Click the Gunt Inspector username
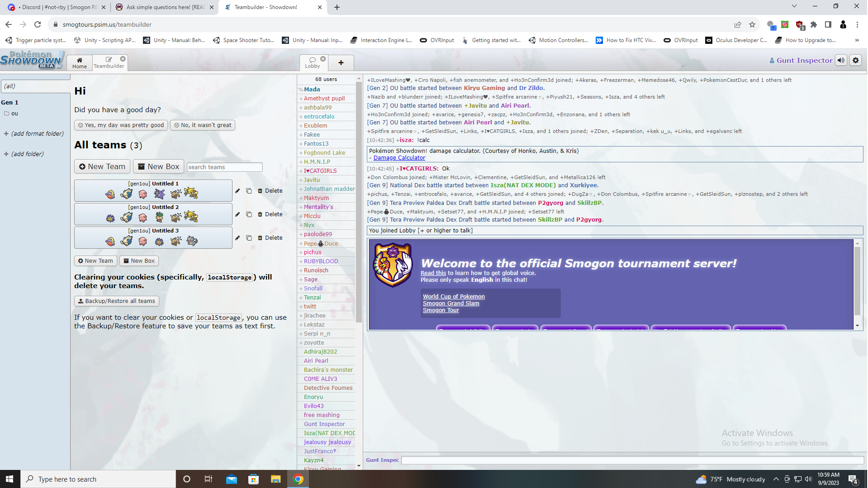The height and width of the screenshot is (488, 868). click(801, 61)
